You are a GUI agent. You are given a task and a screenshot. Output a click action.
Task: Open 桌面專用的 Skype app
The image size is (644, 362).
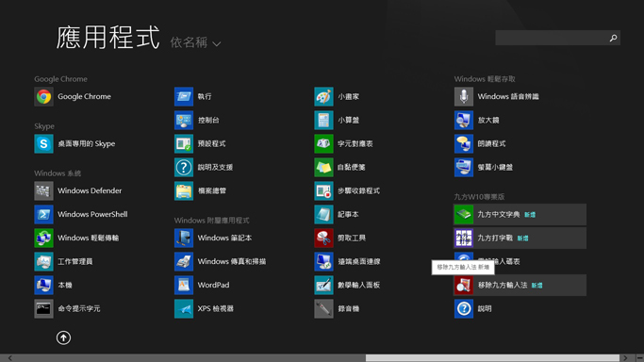pos(74,143)
